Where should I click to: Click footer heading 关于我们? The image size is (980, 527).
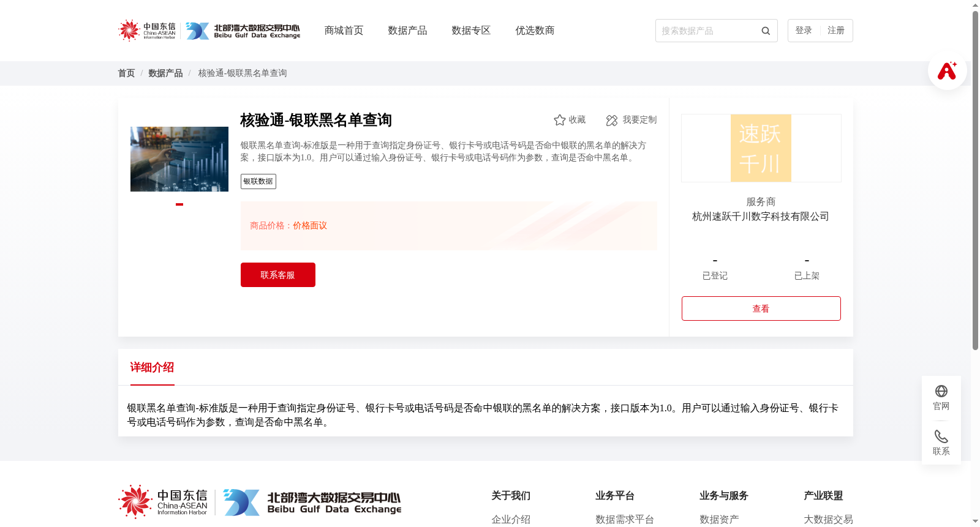tap(511, 496)
